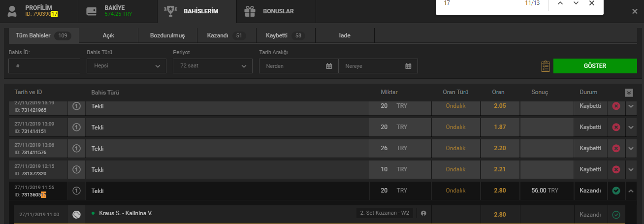This screenshot has width=644, height=224.
Task: Click the Miktar column header
Action: click(x=389, y=92)
